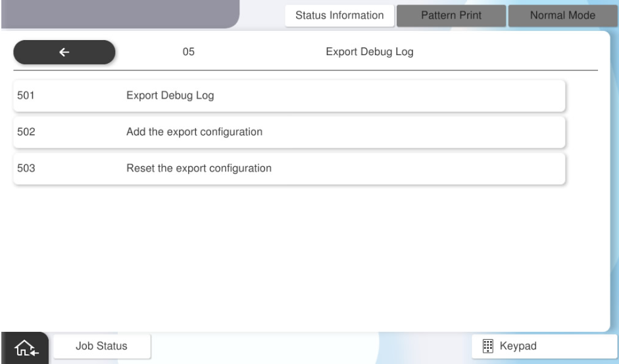Click the back arrow icon
Image resolution: width=619 pixels, height=364 pixels.
(64, 53)
